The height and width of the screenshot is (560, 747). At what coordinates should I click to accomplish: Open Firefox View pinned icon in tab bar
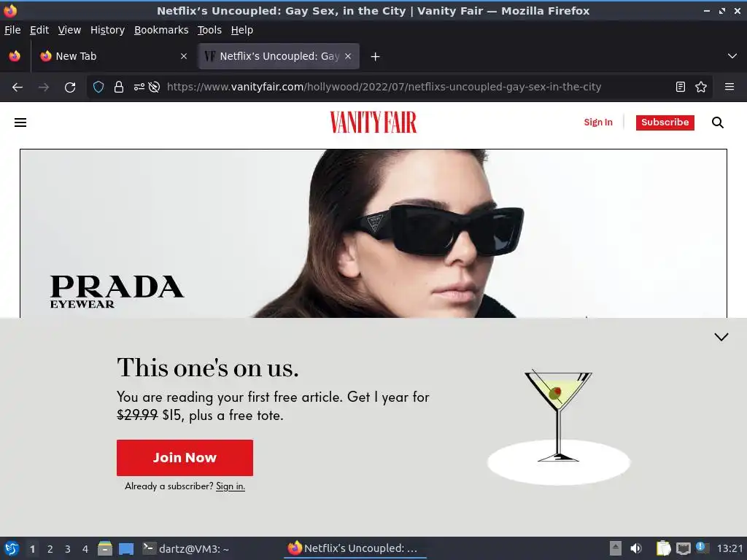pyautogui.click(x=15, y=56)
